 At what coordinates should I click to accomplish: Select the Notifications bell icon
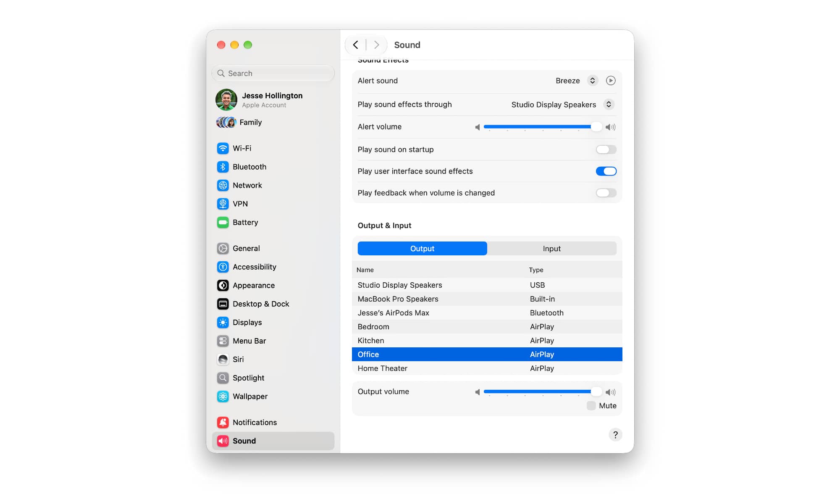pyautogui.click(x=223, y=422)
